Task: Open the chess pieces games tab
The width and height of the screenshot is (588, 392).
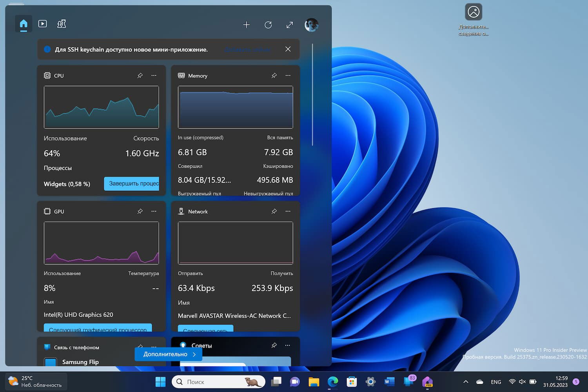Action: point(62,24)
